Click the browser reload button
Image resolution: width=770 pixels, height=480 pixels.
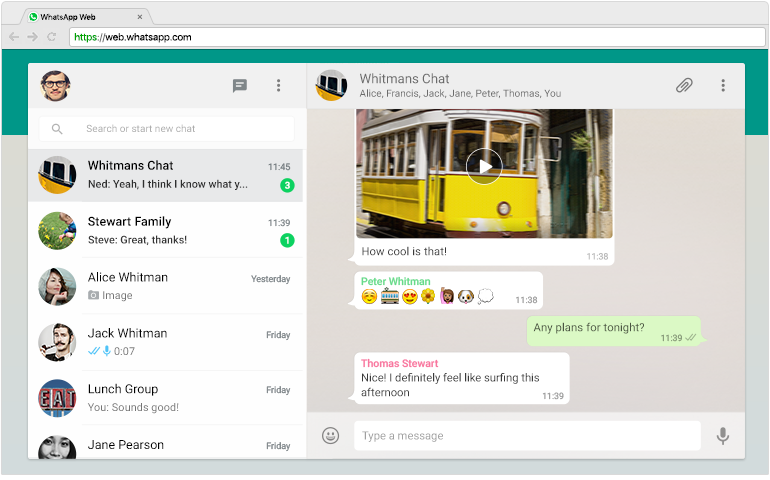click(52, 37)
